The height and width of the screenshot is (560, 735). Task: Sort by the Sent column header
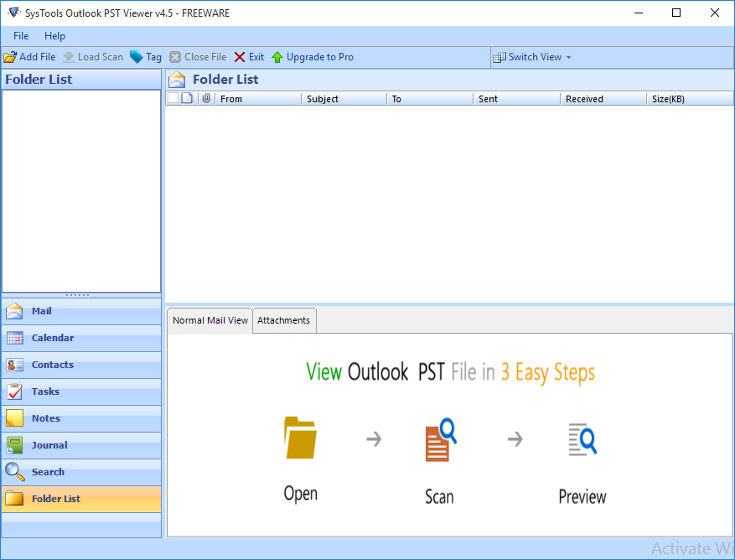pos(517,98)
